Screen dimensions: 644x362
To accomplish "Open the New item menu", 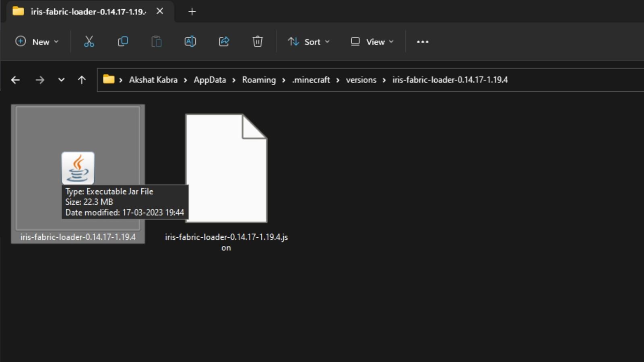I will [37, 41].
